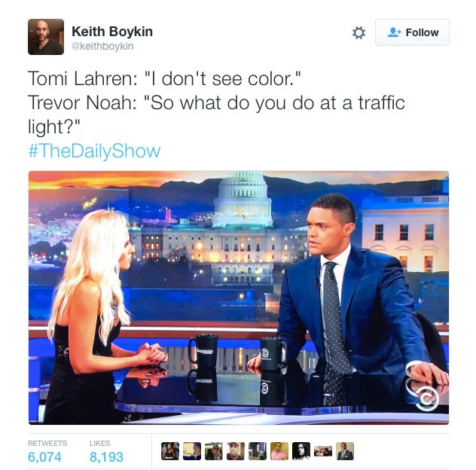Screen dimensions: 476x470
Task: View the 8,193 likes list
Action: (x=106, y=452)
